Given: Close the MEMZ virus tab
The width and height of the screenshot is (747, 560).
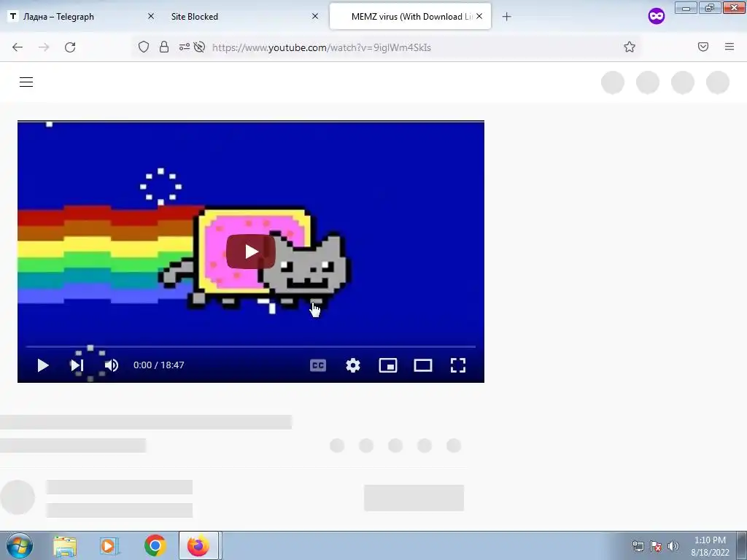Looking at the screenshot, I should click(x=479, y=16).
